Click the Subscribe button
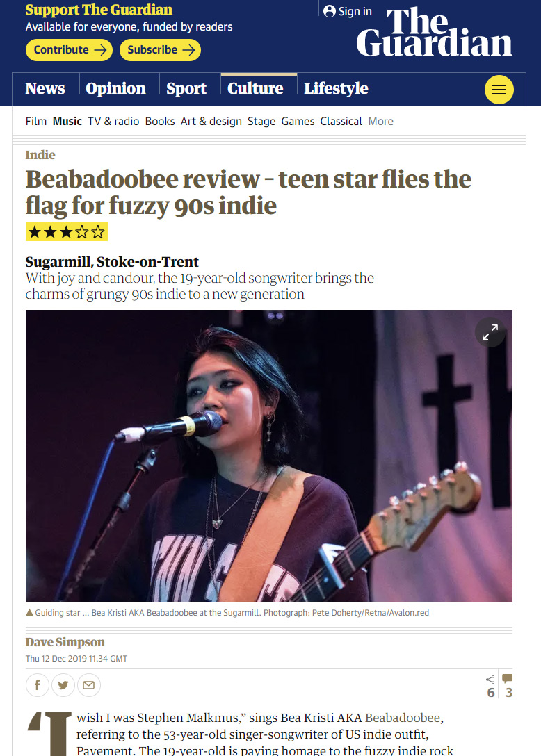Screen dimensions: 541x756 click(x=160, y=50)
